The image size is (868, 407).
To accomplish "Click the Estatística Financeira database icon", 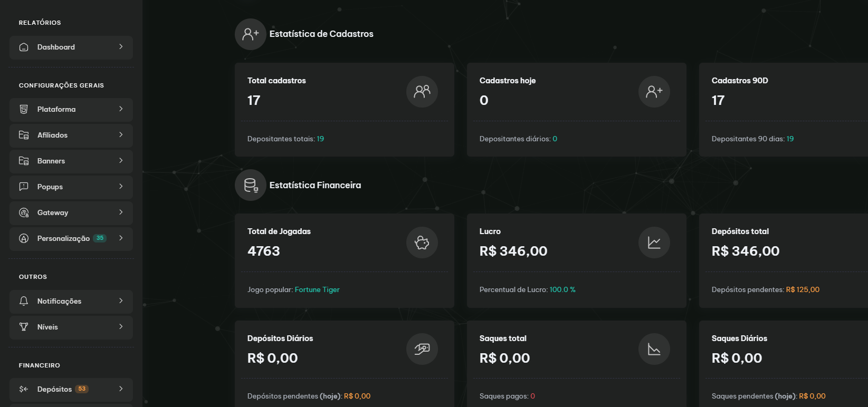I will coord(250,185).
